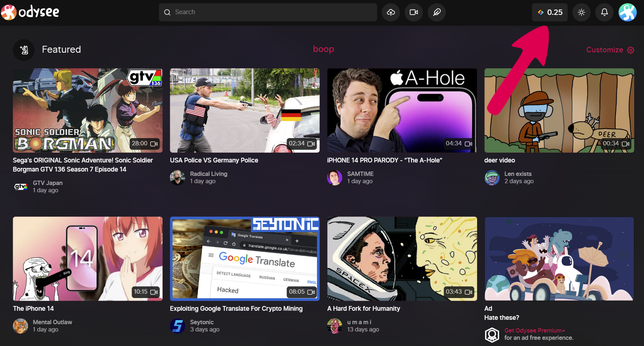Click the GTV Japan channel avatar

pyautogui.click(x=20, y=186)
